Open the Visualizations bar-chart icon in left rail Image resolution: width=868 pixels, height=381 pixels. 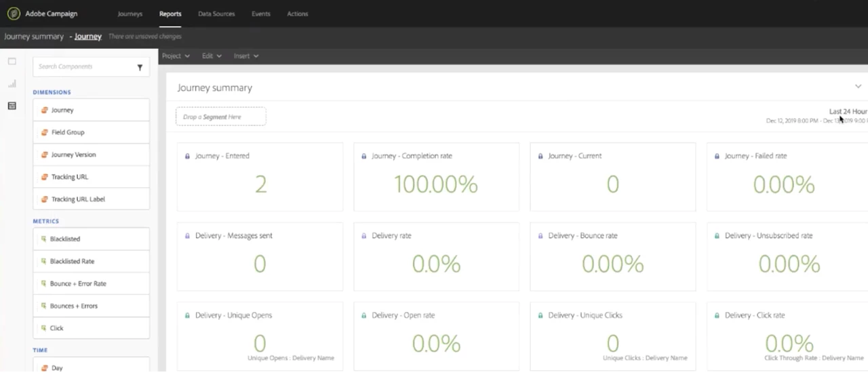coord(12,84)
